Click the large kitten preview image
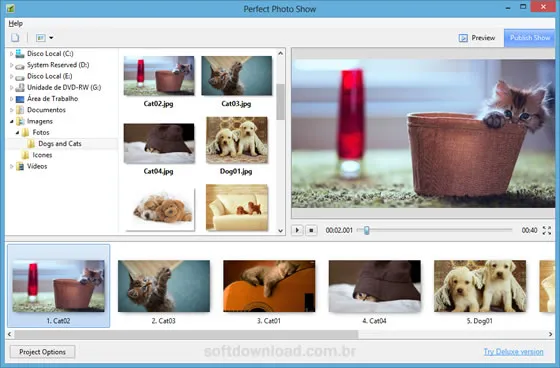This screenshot has height=368, width=560. 423,133
